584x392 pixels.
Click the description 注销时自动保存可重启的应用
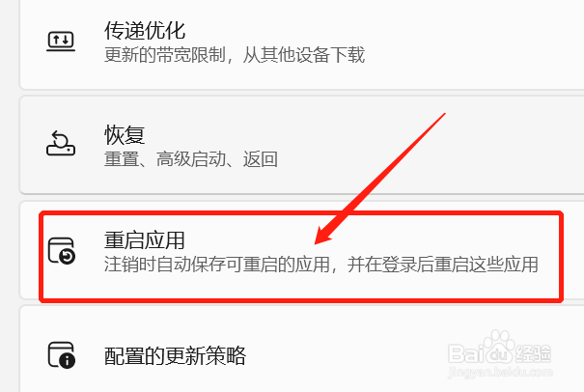coord(217,265)
